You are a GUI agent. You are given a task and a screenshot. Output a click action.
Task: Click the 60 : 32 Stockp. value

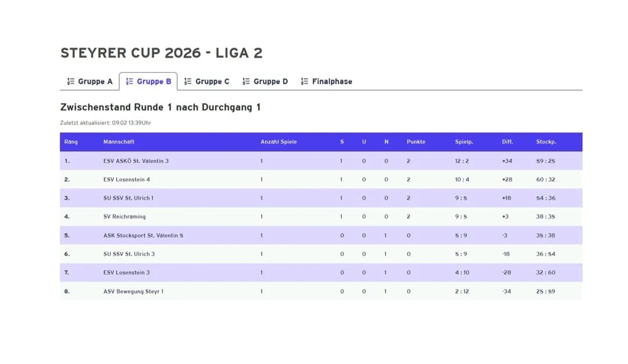tap(546, 180)
